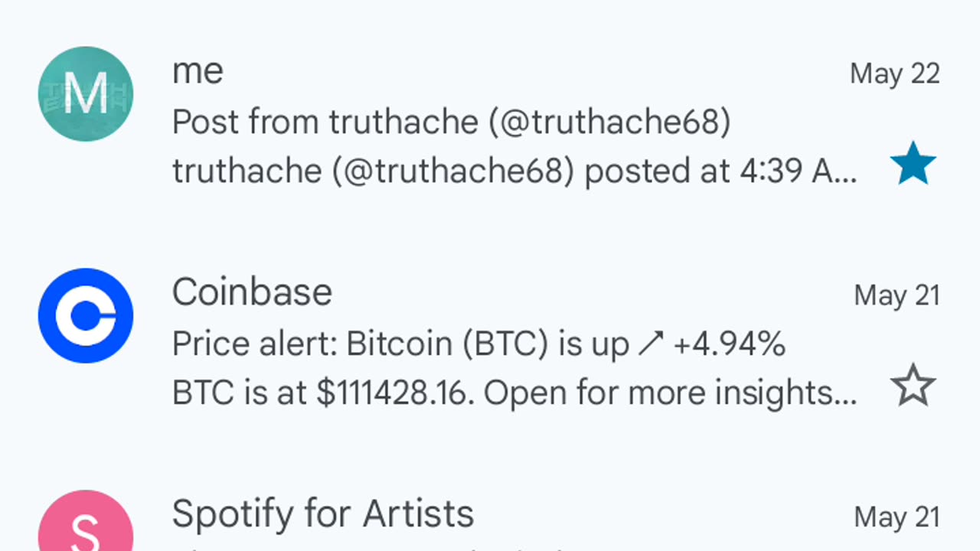Tap the teal M sender avatar
Image resolution: width=980 pixels, height=551 pixels.
tap(86, 93)
